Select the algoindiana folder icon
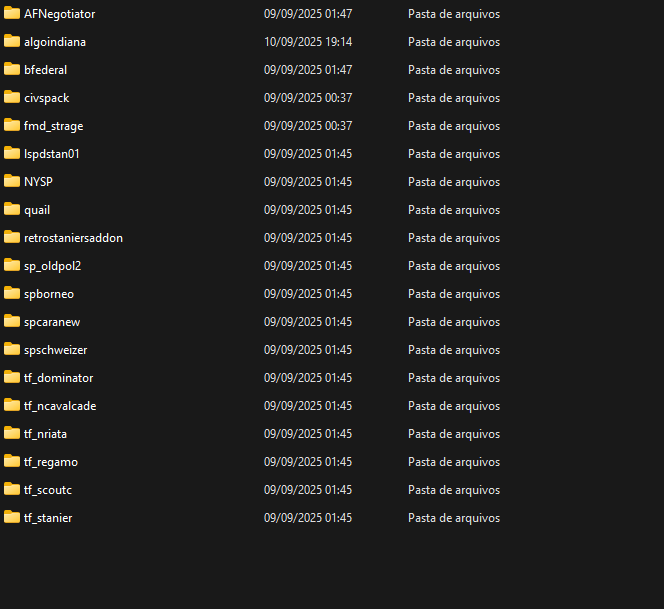 [x=12, y=42]
